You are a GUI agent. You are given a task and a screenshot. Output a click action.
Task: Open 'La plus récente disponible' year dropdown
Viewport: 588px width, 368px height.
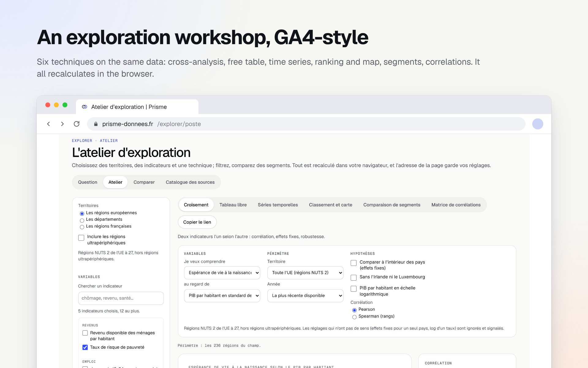tap(305, 296)
